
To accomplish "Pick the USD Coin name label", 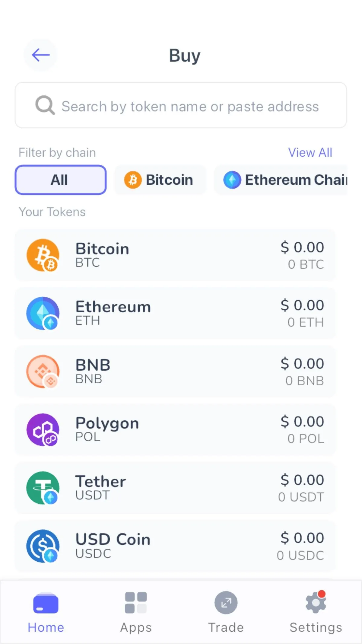I will (x=113, y=539).
